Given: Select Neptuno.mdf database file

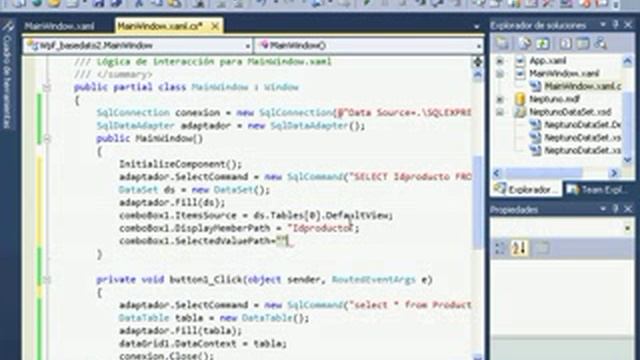Looking at the screenshot, I should pyautogui.click(x=554, y=99).
